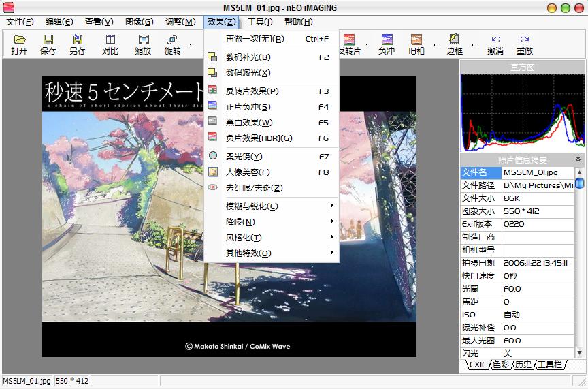
Task: Select the 对比 compare tool
Action: (x=110, y=44)
